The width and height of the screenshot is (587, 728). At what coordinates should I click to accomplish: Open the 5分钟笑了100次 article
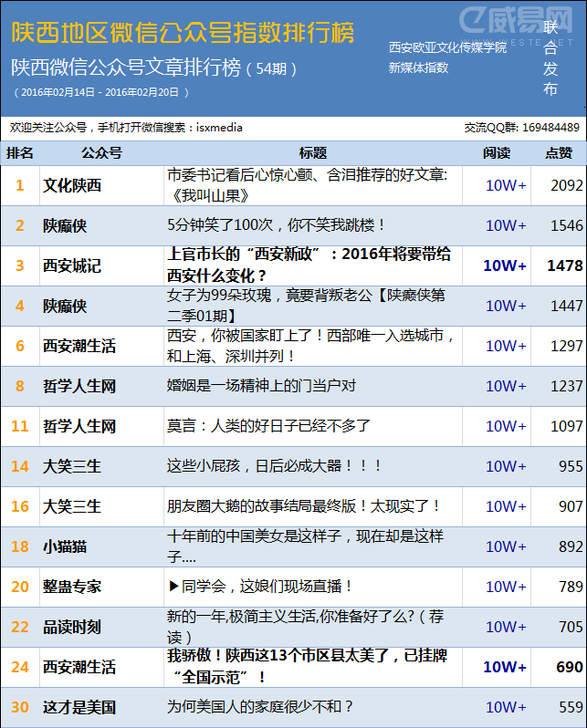[277, 225]
